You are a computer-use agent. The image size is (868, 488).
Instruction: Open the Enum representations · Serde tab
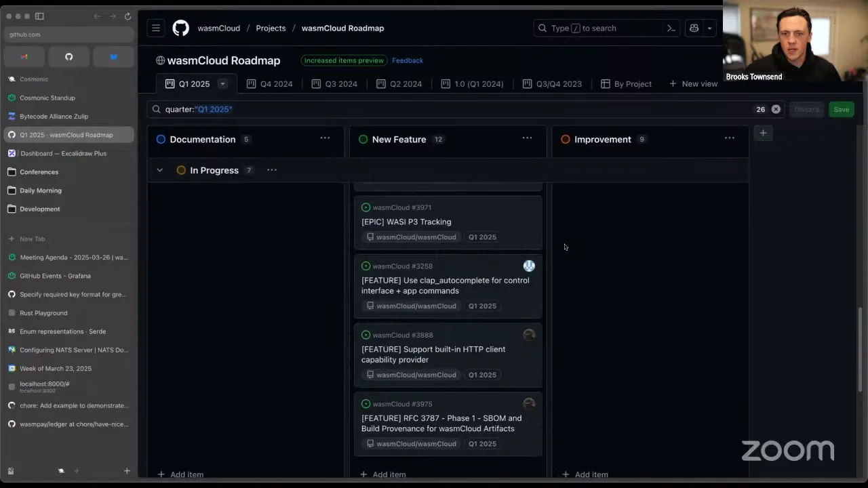click(68, 331)
